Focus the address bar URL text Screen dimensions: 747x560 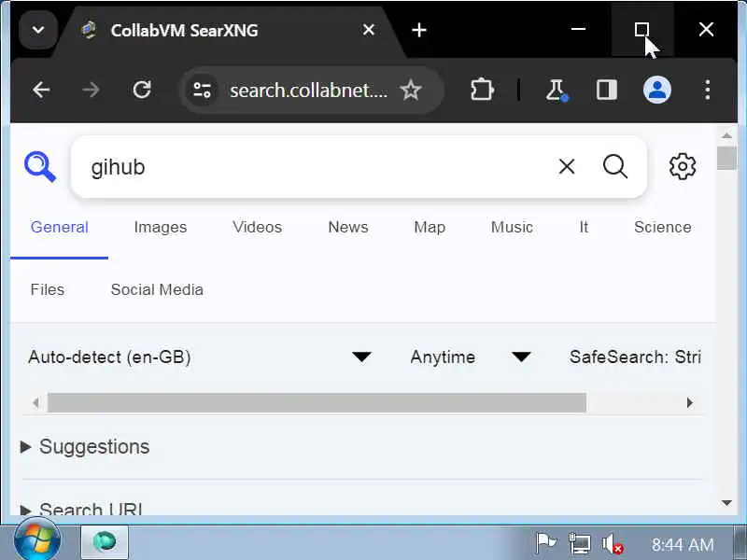[x=308, y=90]
